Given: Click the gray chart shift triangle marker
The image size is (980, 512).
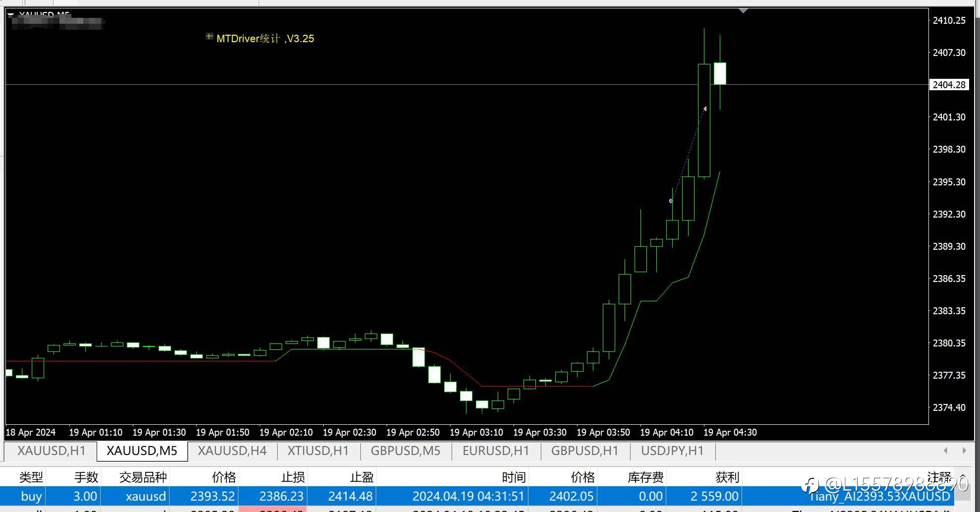Looking at the screenshot, I should coord(743,10).
